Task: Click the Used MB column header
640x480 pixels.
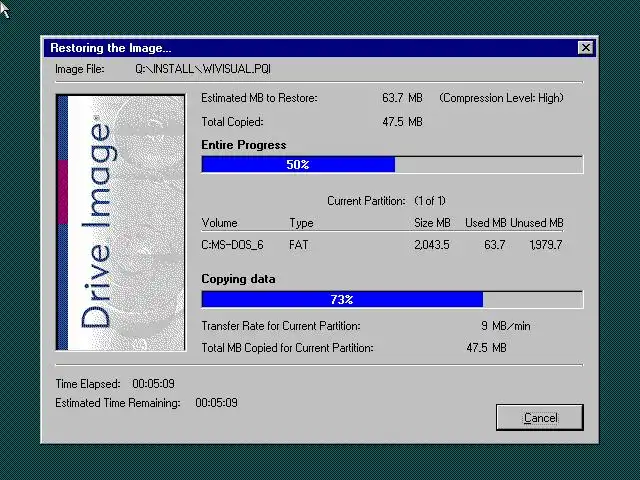Action: 485,223
